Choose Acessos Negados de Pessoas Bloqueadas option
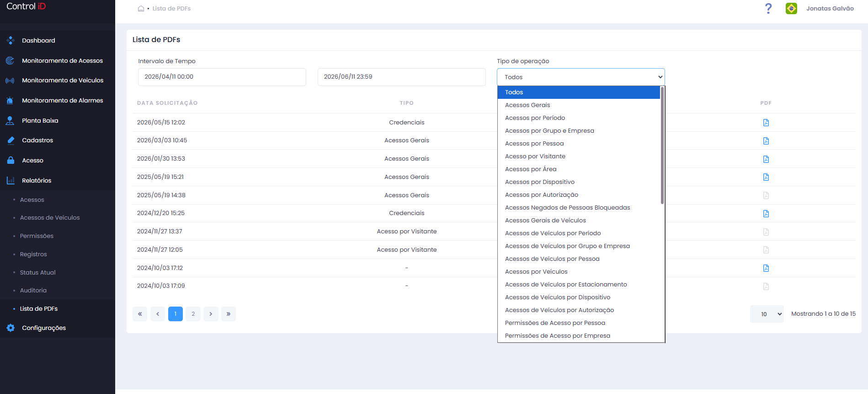This screenshot has height=394, width=868. click(579, 207)
